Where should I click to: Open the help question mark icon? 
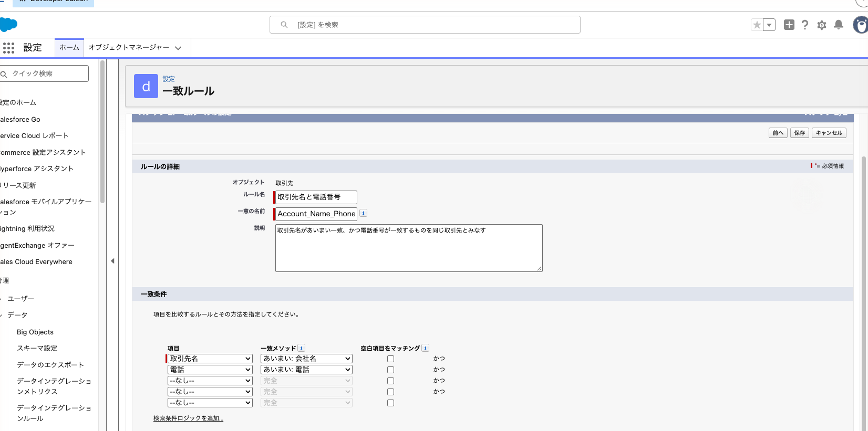tap(805, 25)
